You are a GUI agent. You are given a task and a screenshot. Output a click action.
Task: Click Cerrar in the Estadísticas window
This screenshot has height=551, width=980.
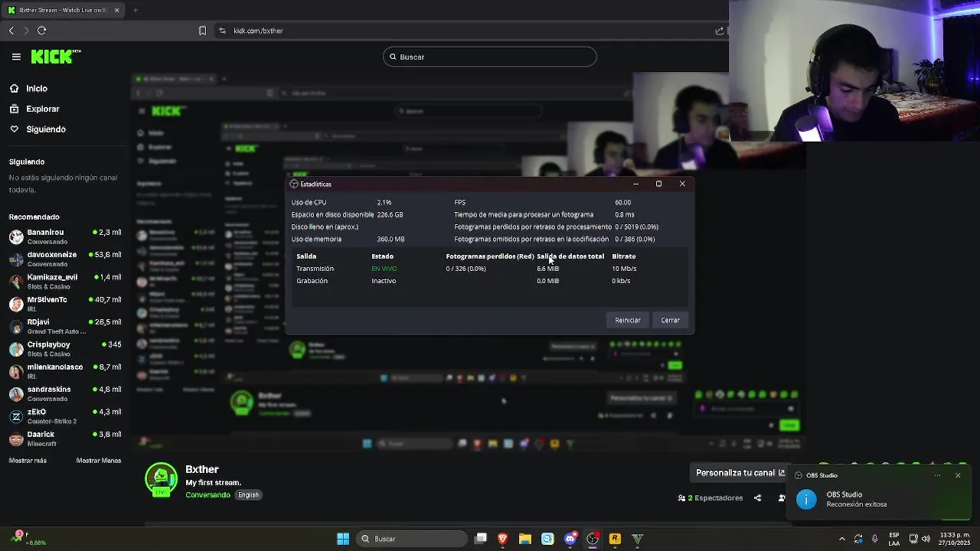tap(670, 320)
